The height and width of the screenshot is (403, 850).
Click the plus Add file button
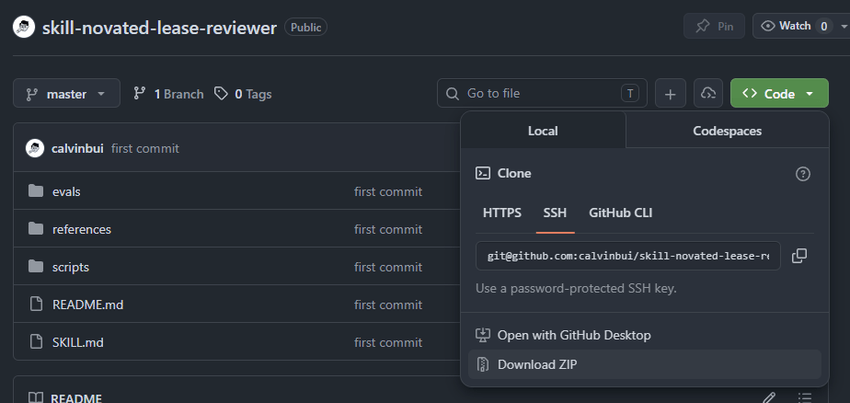point(671,94)
